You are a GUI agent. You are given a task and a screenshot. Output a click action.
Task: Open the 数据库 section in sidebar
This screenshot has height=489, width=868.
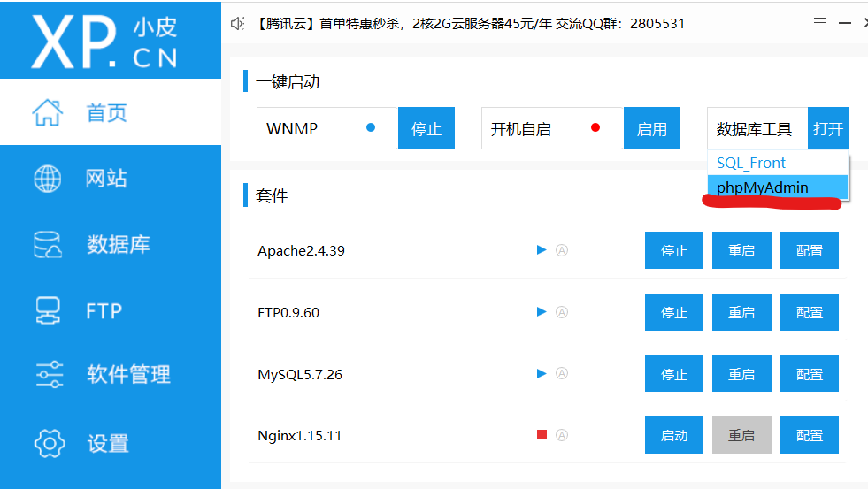(111, 244)
